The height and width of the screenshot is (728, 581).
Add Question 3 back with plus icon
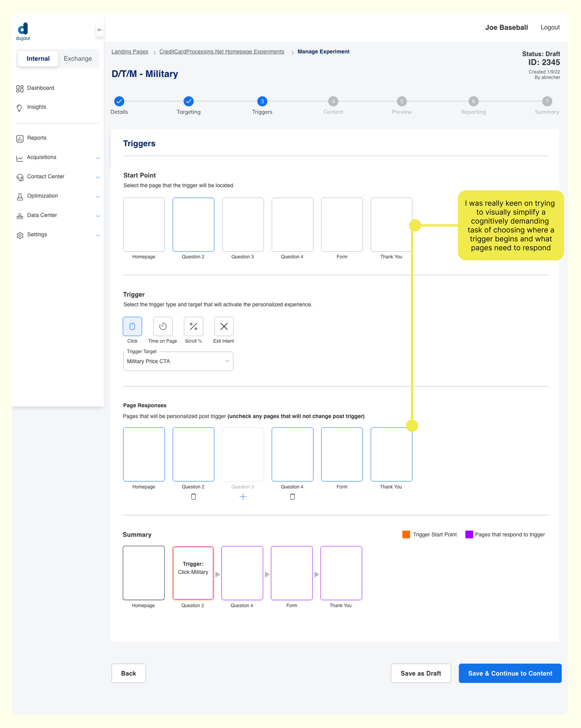click(x=243, y=496)
